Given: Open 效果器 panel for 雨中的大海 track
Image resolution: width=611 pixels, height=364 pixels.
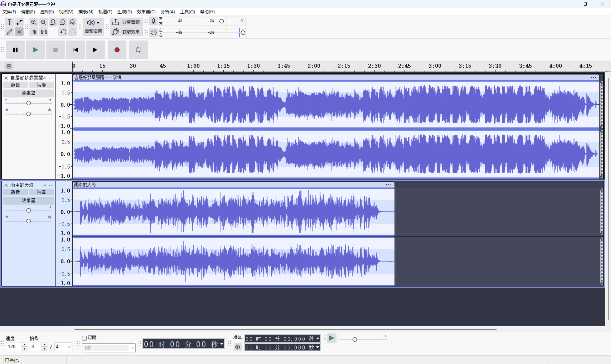Looking at the screenshot, I should pyautogui.click(x=28, y=200).
